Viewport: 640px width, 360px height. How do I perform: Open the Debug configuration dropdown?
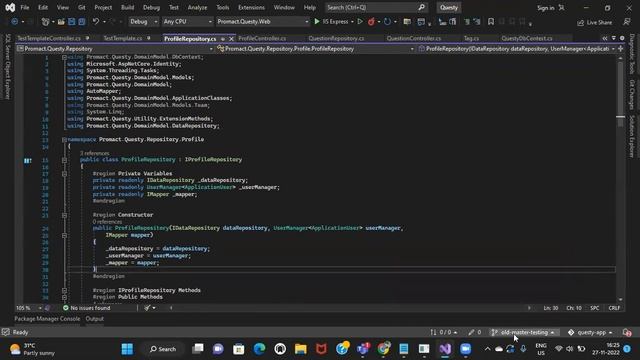pos(144,22)
